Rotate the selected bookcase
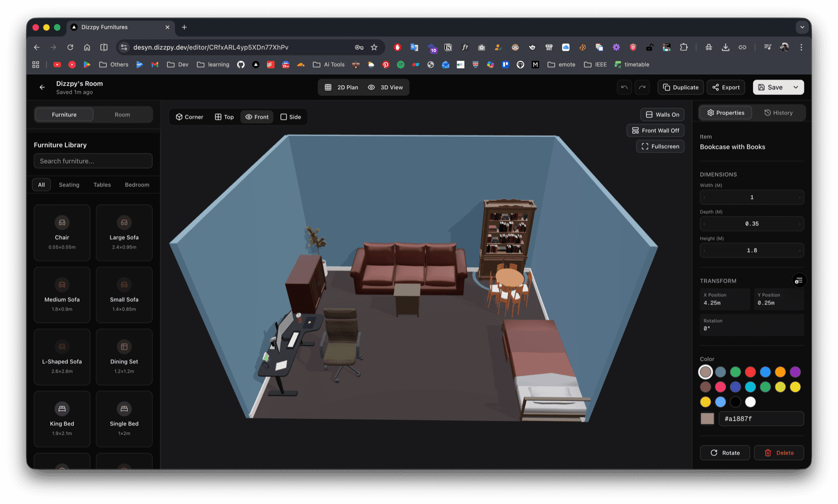This screenshot has width=838, height=504. [x=725, y=453]
